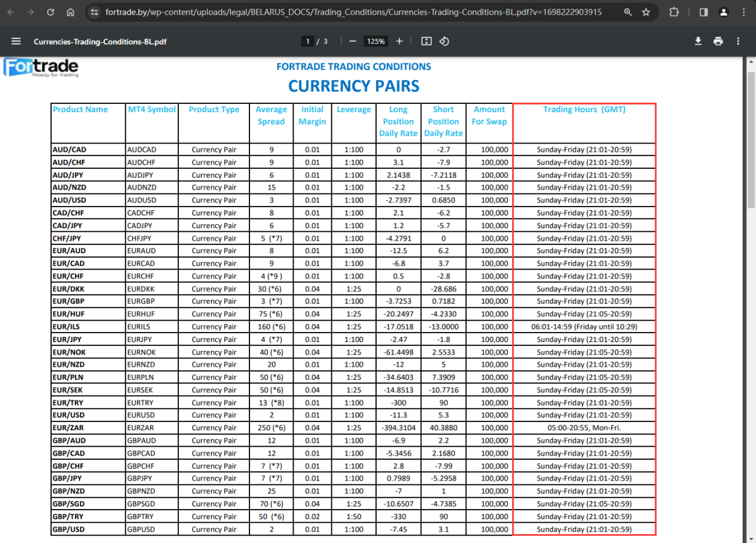The width and height of the screenshot is (756, 543).
Task: Reload the current page
Action: point(50,12)
